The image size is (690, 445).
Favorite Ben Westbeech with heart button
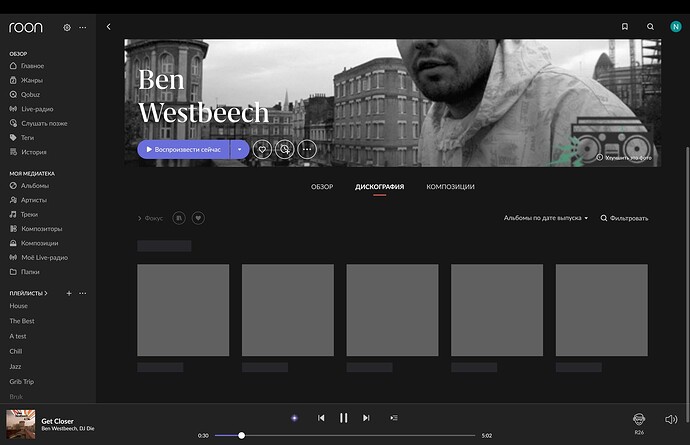262,150
